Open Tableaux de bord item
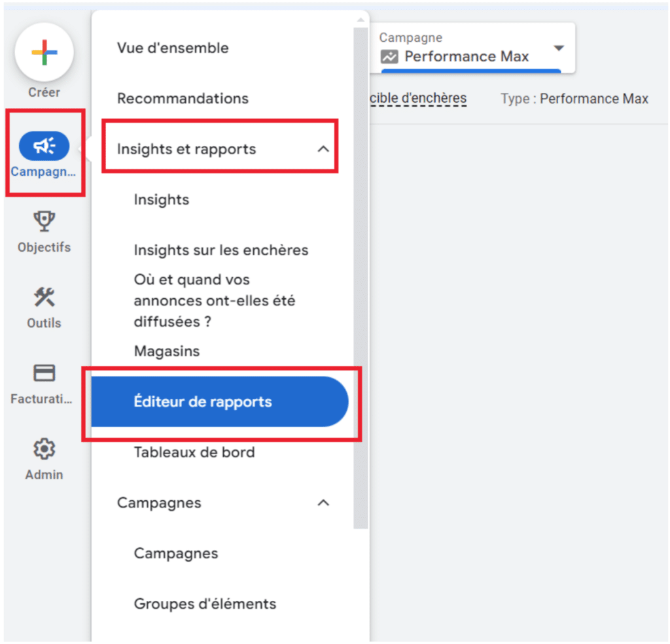 [194, 452]
